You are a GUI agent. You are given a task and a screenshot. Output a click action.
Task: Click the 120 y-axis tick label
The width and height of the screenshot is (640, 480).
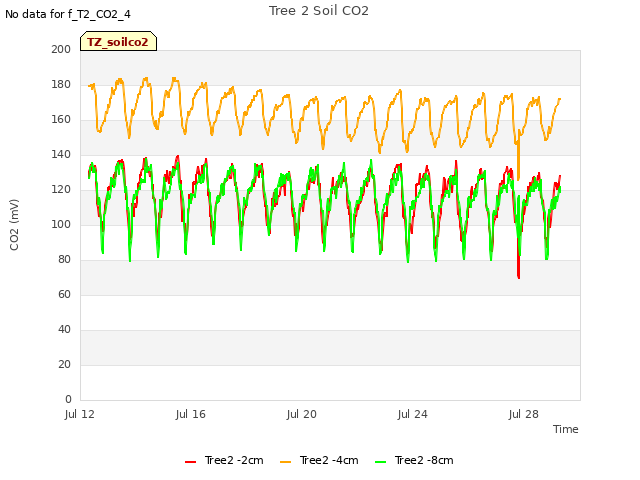(x=61, y=189)
